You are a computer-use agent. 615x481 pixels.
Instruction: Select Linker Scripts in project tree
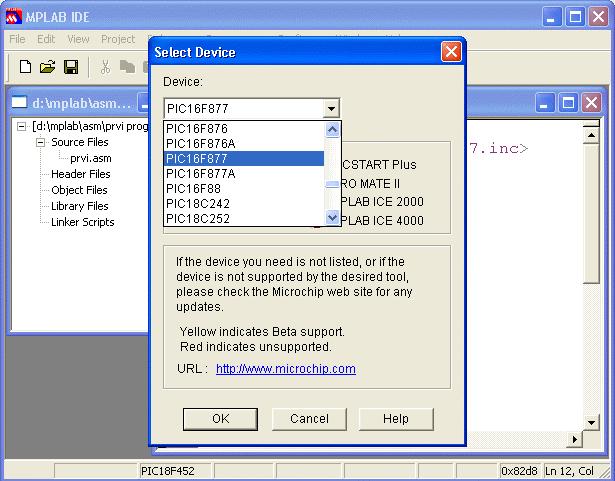pos(83,222)
